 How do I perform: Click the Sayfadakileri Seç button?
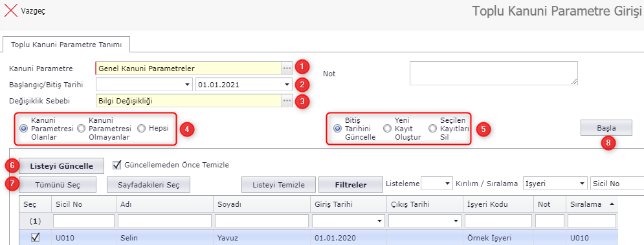pos(148,185)
